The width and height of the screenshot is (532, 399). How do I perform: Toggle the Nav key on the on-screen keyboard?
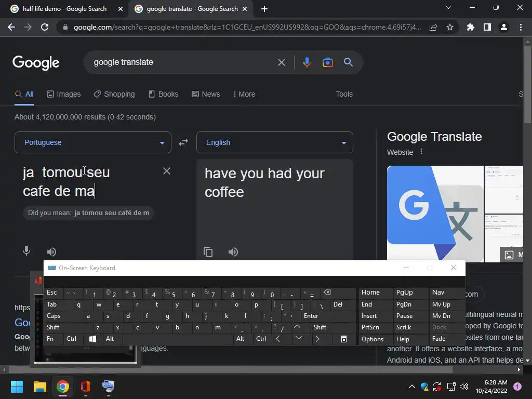pyautogui.click(x=447, y=292)
